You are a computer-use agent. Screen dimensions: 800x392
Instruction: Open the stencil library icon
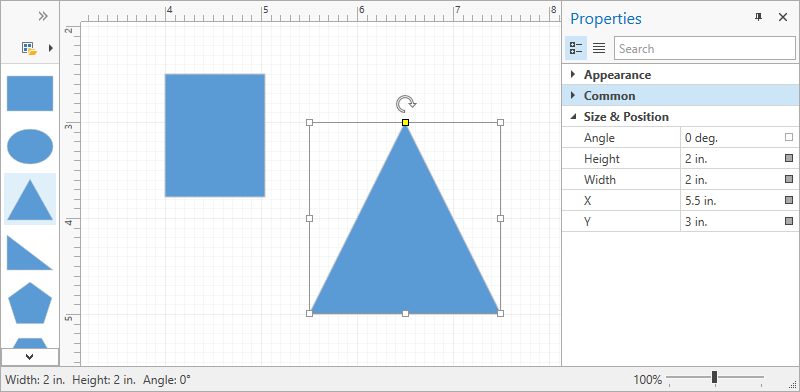[29, 48]
